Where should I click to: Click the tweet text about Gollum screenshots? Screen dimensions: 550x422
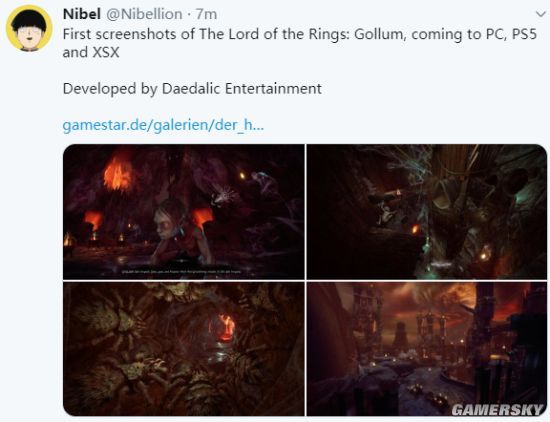pos(300,43)
